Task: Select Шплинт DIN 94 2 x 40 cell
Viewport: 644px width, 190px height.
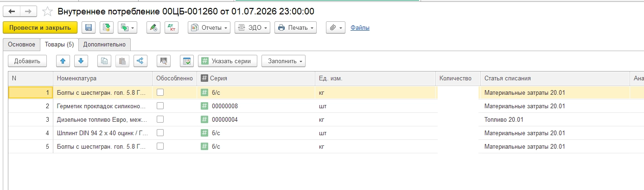Action: tap(103, 133)
